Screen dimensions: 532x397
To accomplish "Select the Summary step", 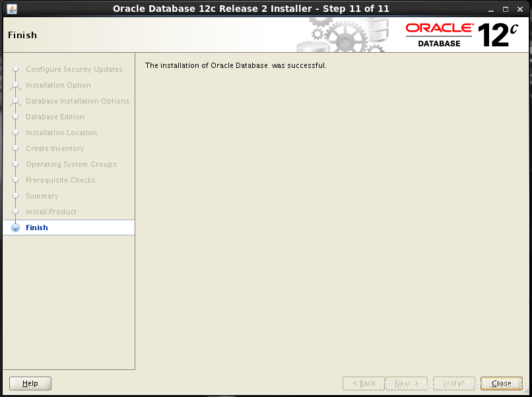I will 42,196.
